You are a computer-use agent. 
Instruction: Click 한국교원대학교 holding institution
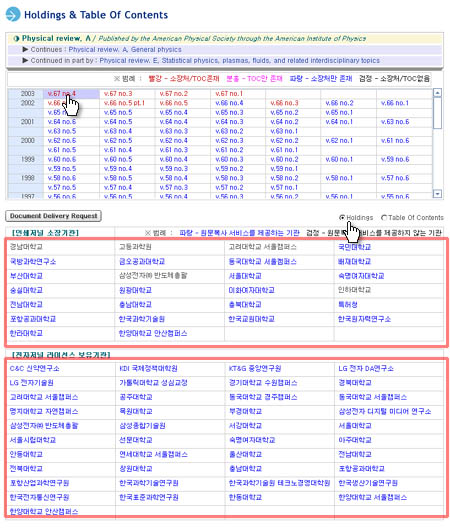point(251,319)
